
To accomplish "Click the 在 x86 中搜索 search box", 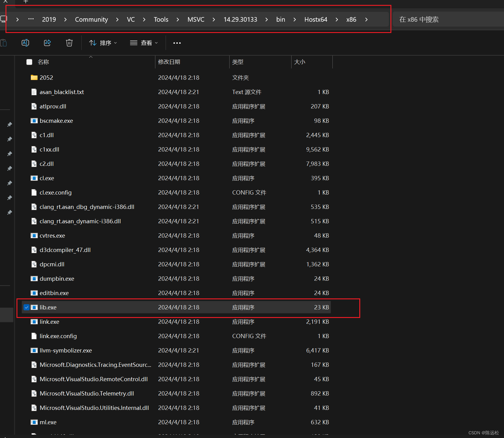I will pos(448,20).
